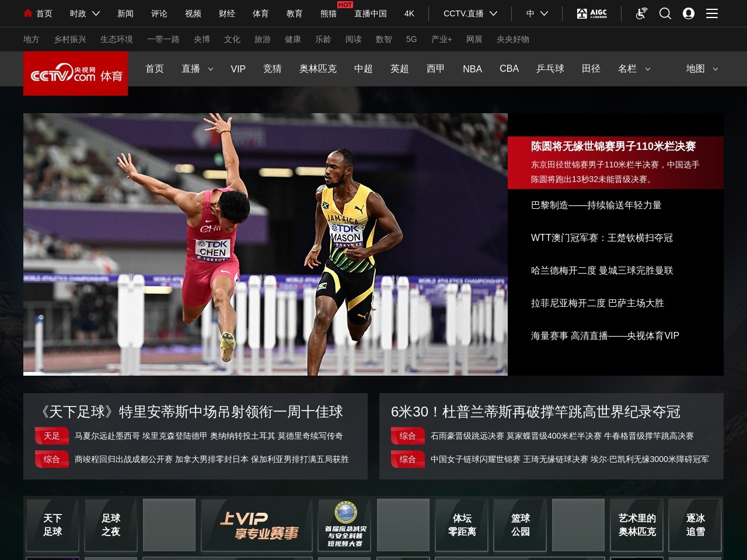Click 6米30！杜普兰蒂斯再破撑竿跳高世界纪录夺冠 link

(x=537, y=412)
